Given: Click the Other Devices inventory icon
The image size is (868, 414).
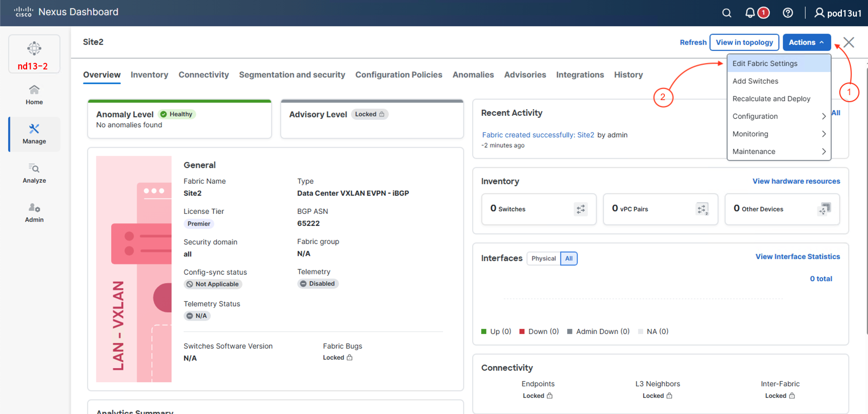Looking at the screenshot, I should click(824, 209).
